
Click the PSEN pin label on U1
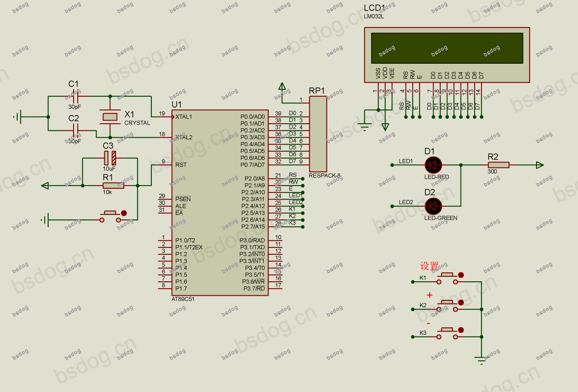tap(183, 199)
